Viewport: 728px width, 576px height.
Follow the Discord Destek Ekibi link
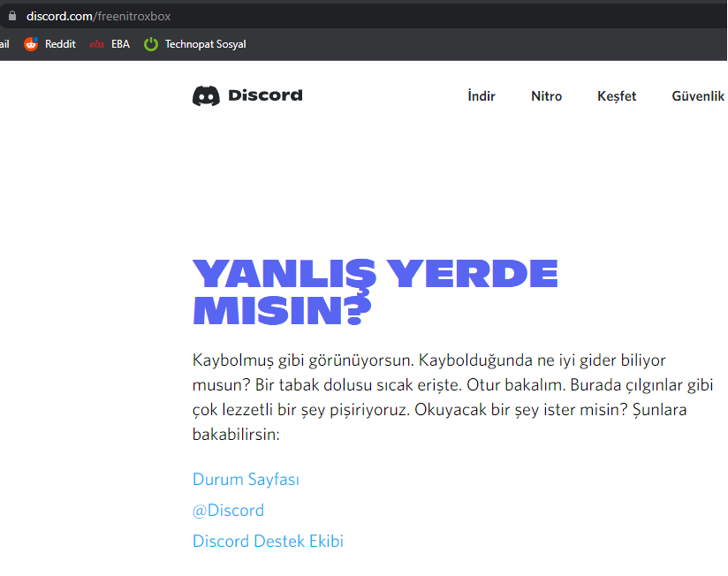point(268,542)
